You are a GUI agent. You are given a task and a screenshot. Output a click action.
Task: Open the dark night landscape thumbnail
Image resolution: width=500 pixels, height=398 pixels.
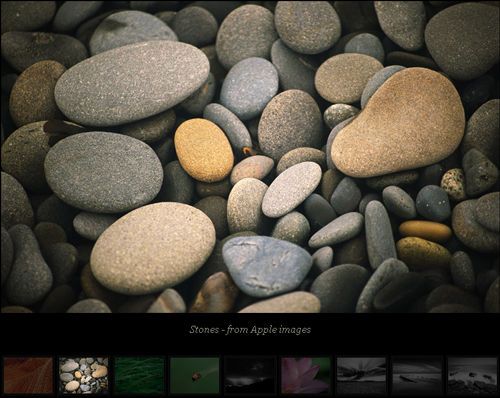click(x=250, y=375)
